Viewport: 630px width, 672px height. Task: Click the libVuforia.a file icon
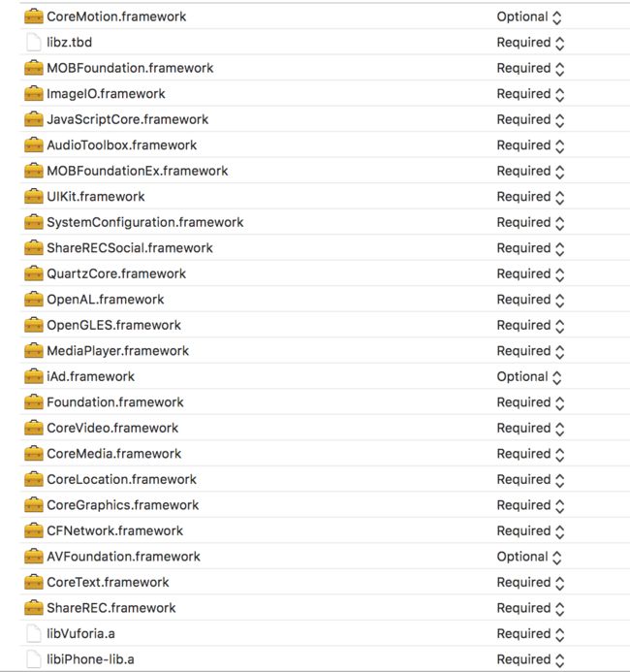(34, 634)
